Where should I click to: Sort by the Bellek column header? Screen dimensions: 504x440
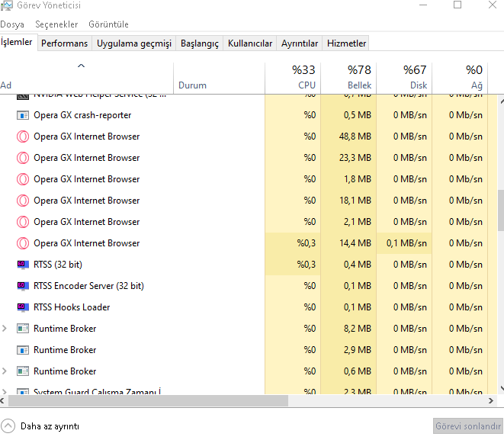point(348,77)
